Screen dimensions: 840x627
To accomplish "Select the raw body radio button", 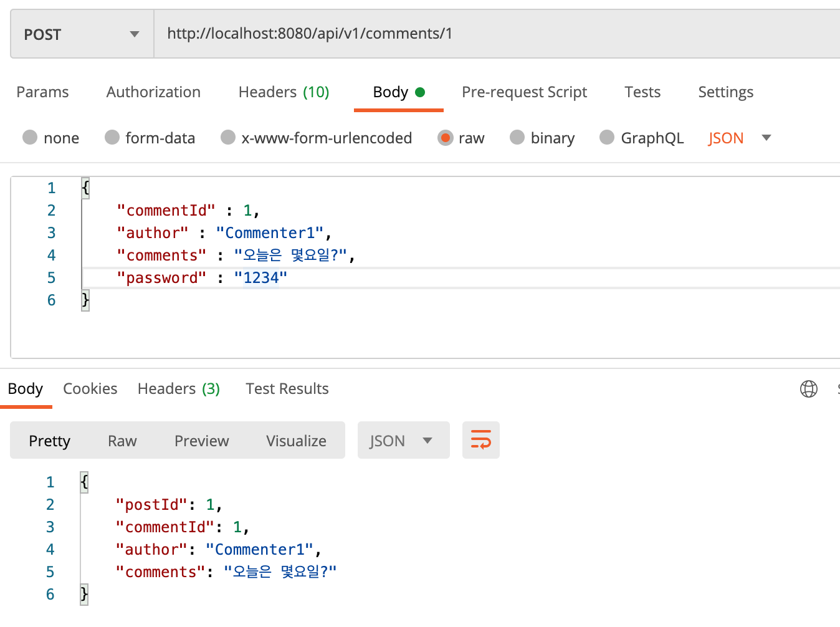I will 445,137.
